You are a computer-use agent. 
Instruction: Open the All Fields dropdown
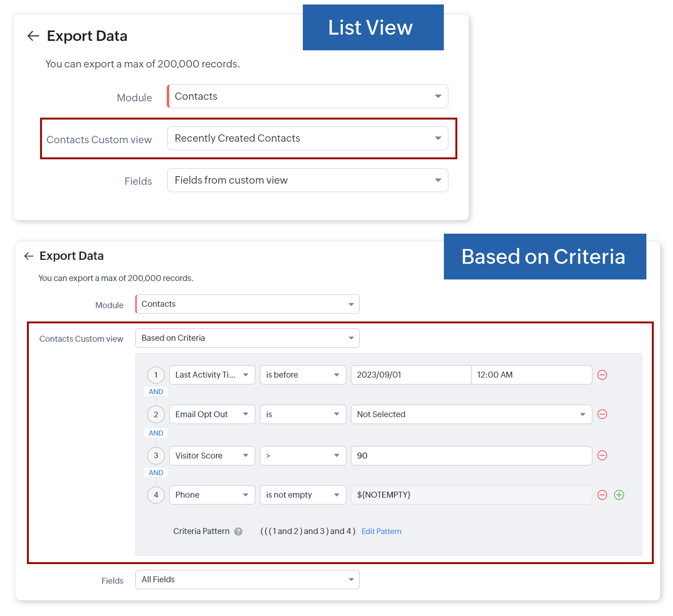click(x=247, y=579)
